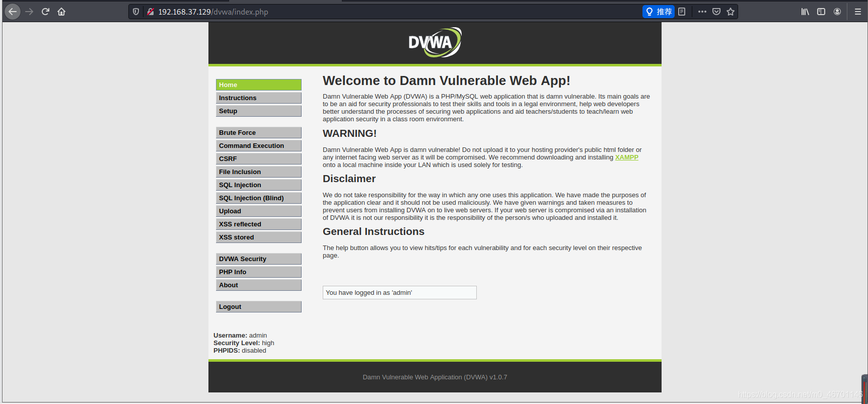
Task: Open XSS stored page
Action: point(259,237)
